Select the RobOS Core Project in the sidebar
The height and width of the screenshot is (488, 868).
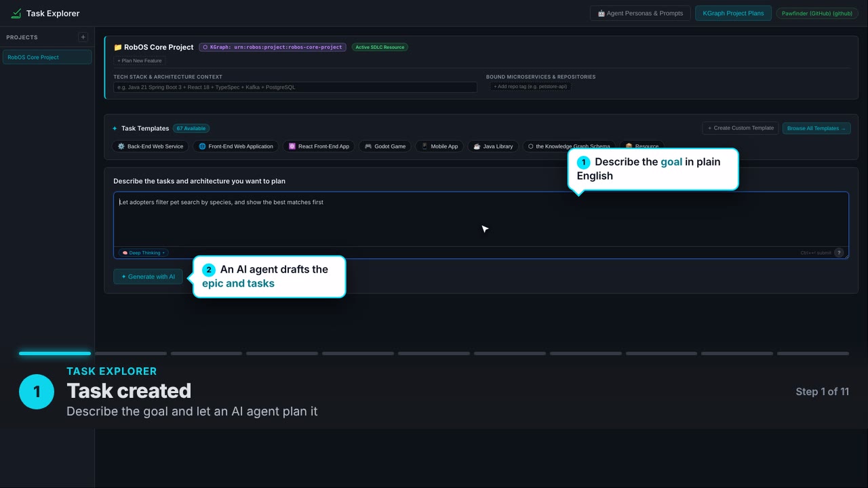point(47,58)
